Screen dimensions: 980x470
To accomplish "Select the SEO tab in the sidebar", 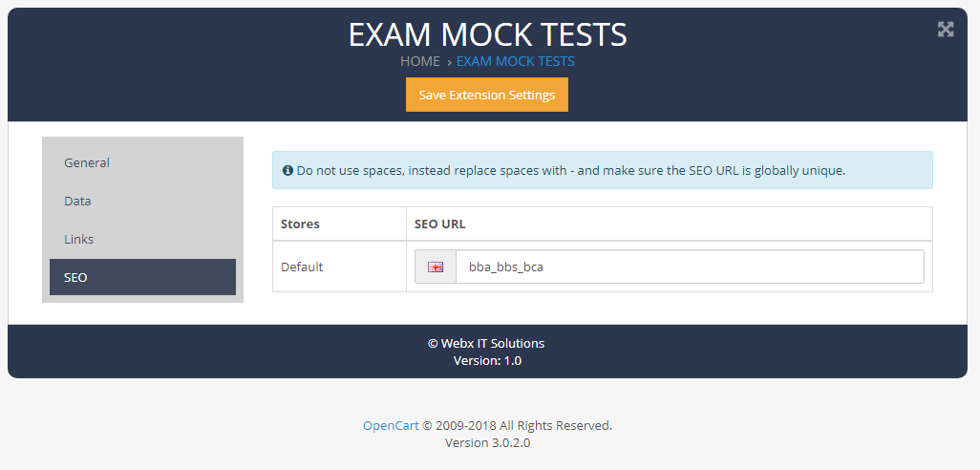I will pos(75,277).
